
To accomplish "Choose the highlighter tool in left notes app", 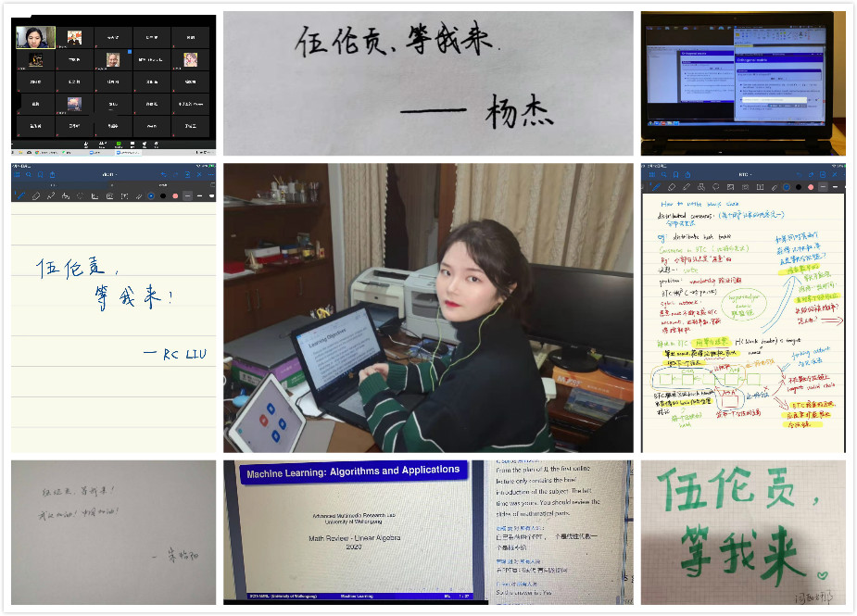I will click(51, 195).
